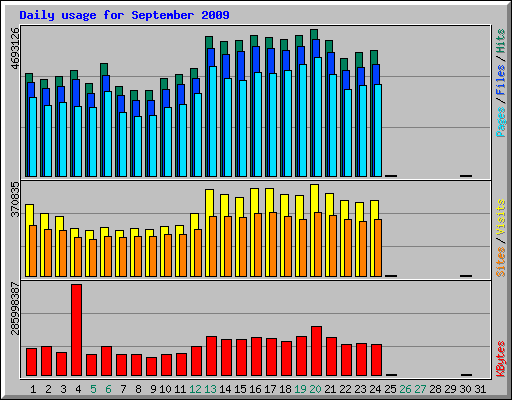Click the tall red KBytes bar for day 4

pyautogui.click(x=76, y=330)
